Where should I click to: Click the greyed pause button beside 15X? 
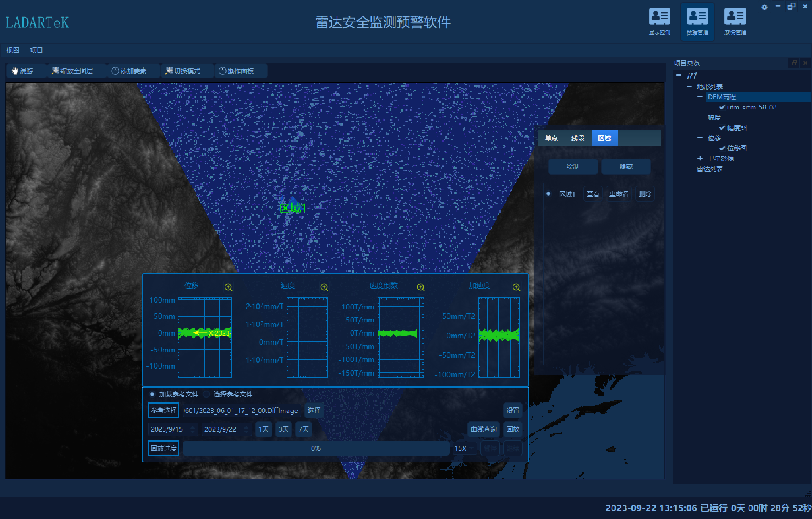(490, 448)
